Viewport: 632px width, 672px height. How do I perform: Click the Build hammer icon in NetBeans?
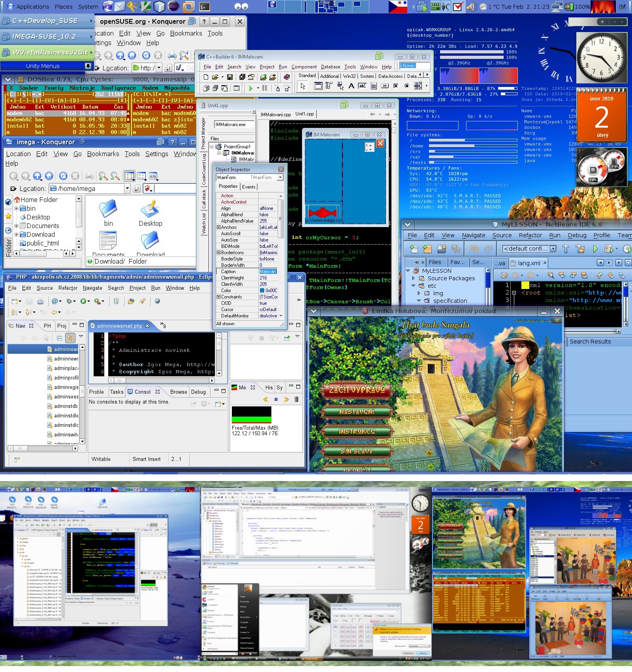tap(565, 249)
